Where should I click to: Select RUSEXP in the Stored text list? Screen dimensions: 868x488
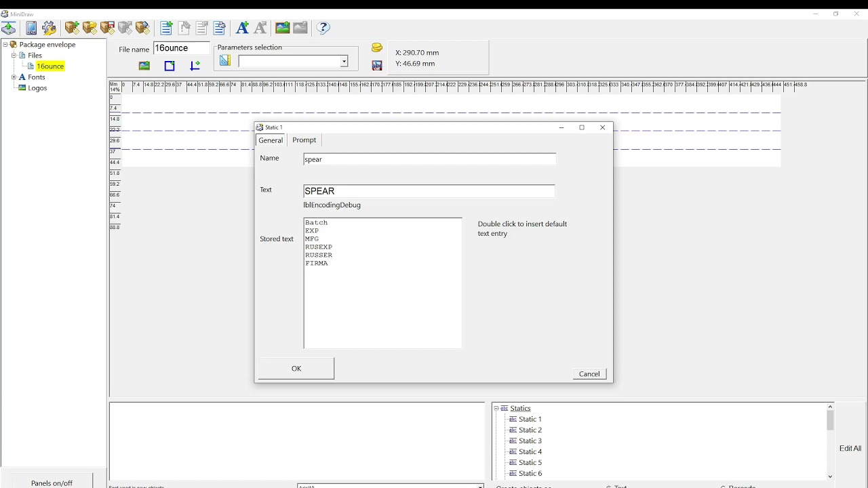click(319, 247)
